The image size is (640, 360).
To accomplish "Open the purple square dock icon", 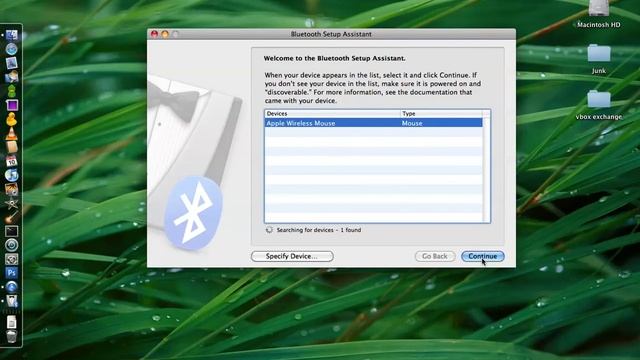I will coord(11,105).
